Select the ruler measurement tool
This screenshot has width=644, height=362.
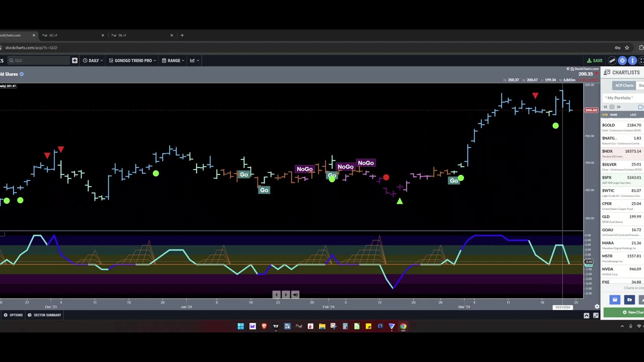coord(612,61)
